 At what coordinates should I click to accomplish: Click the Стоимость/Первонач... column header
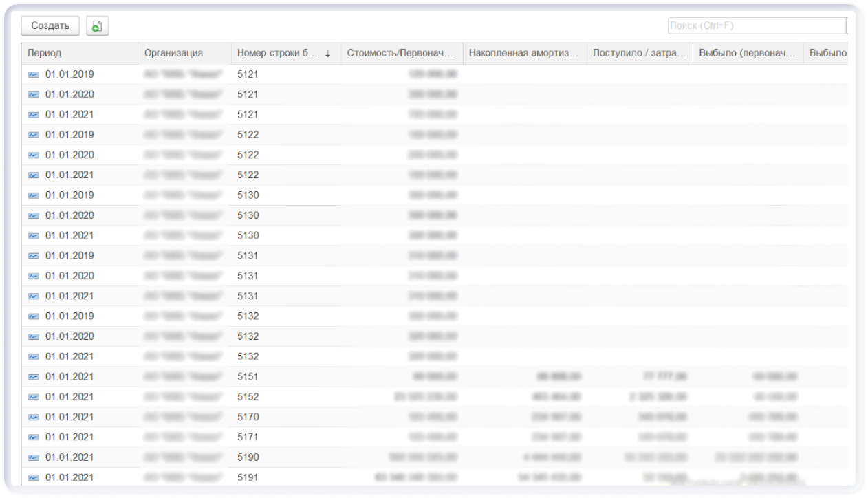[x=401, y=53]
